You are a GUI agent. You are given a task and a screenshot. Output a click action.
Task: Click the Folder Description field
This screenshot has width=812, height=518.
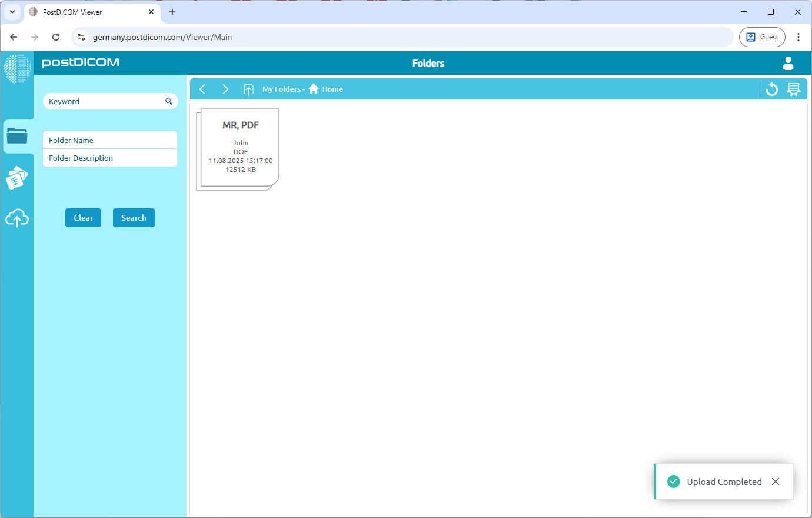[110, 158]
